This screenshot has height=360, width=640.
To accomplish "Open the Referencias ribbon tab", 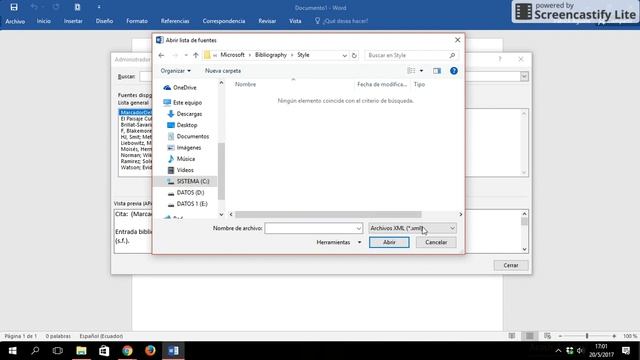I will [175, 21].
